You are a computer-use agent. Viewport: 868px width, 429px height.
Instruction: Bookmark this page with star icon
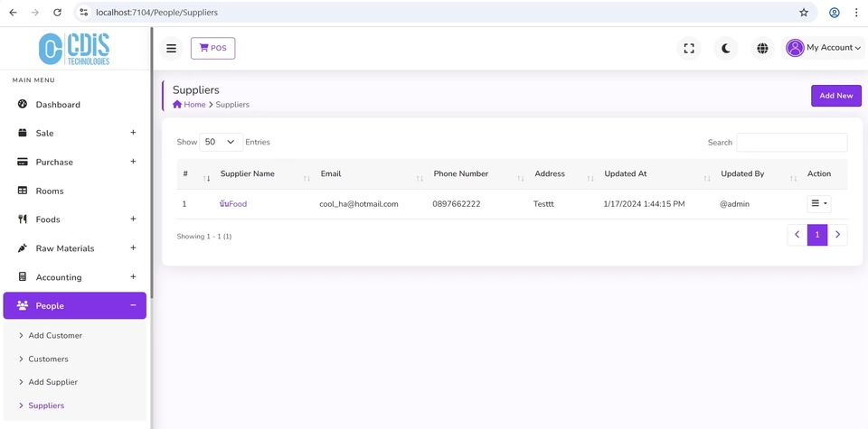(803, 13)
